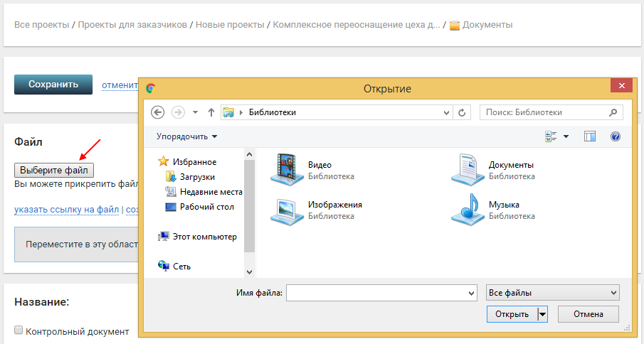Open Все проекты breadcrumb link
This screenshot has height=344, width=644.
(41, 25)
